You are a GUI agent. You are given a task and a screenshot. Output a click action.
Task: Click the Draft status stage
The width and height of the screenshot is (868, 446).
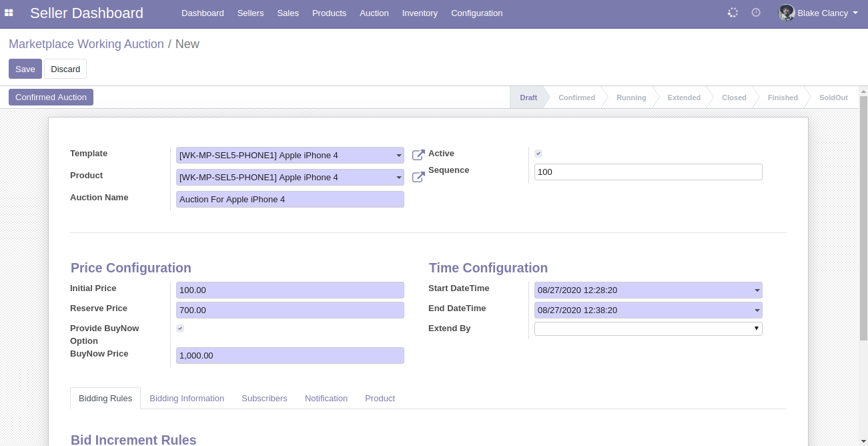528,97
